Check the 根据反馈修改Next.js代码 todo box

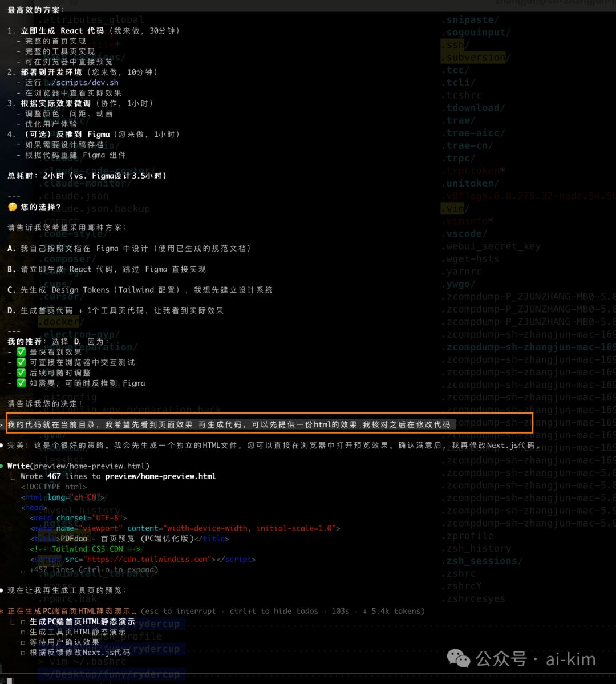click(23, 653)
